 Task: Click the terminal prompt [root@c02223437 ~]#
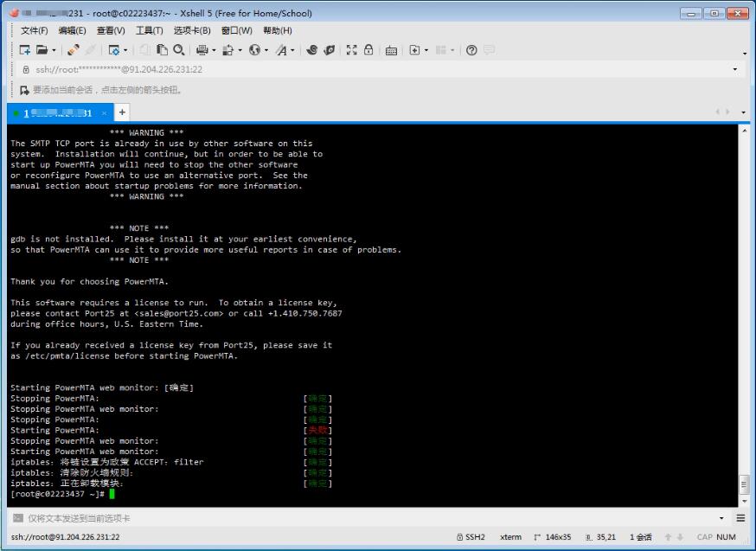(57, 494)
